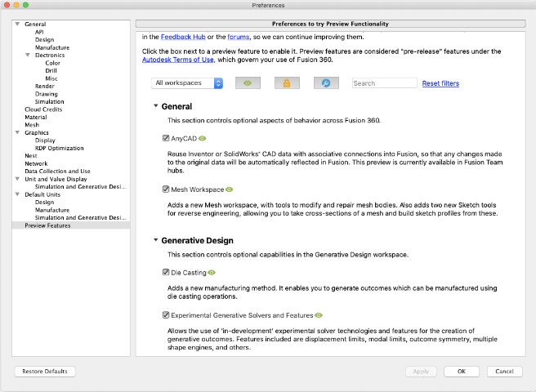Click the green eye icon beside AnyCAD

pyautogui.click(x=203, y=139)
